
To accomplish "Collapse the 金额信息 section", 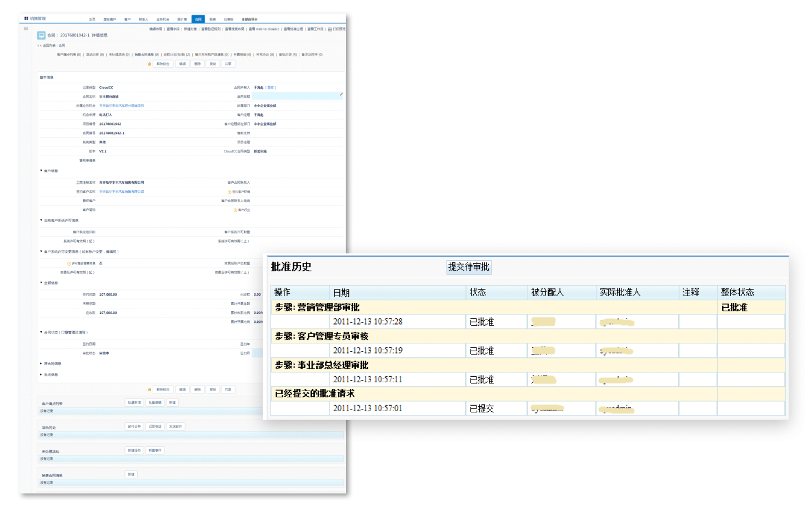I will tap(41, 282).
